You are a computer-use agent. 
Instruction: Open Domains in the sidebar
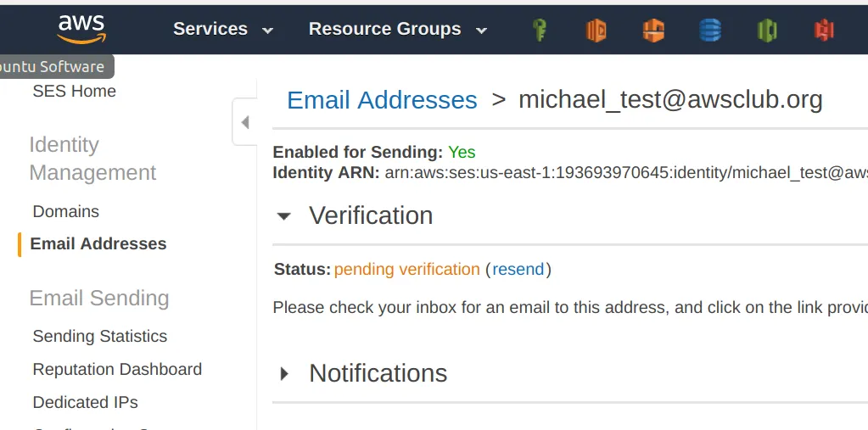pyautogui.click(x=66, y=212)
